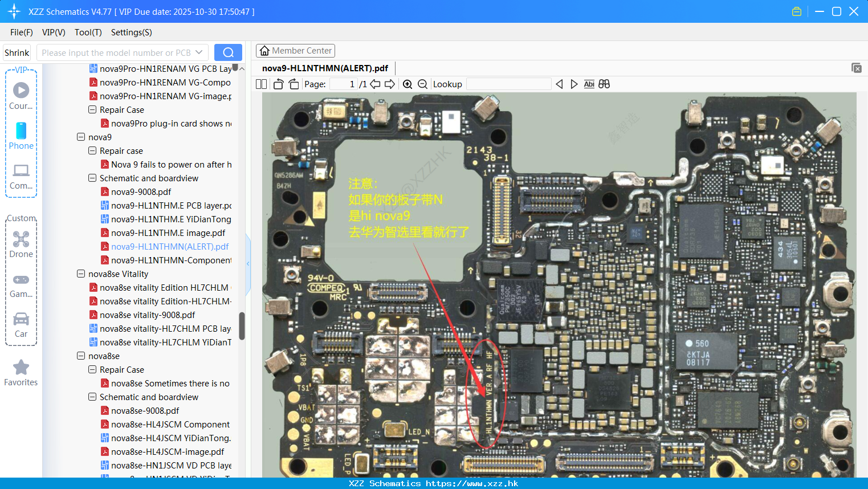Select the Phone category
This screenshot has height=489, width=868.
pyautogui.click(x=21, y=136)
